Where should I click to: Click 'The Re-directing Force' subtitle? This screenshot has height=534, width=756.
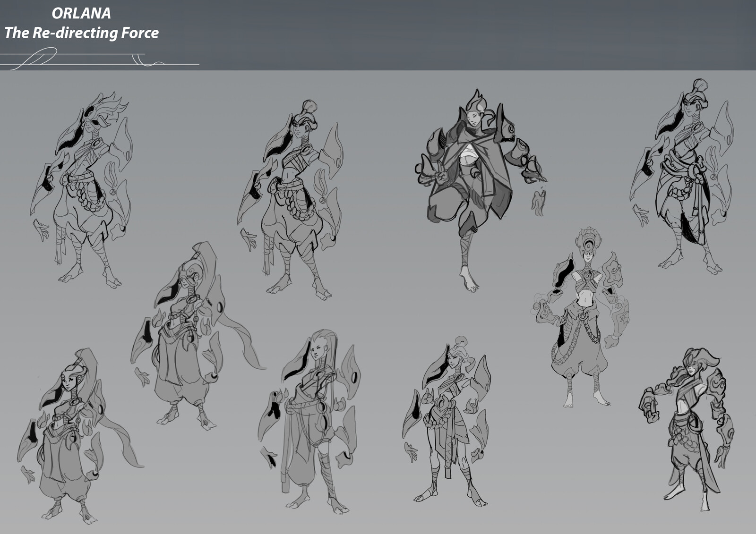click(x=81, y=33)
